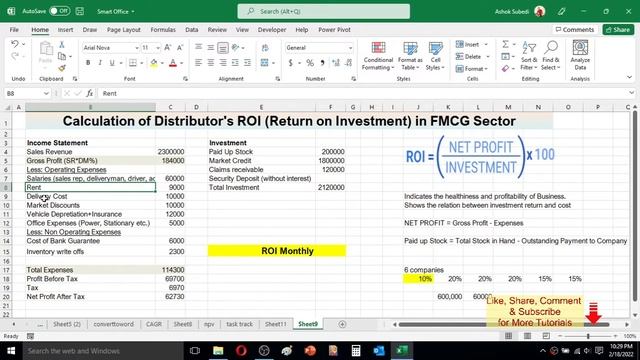Click the Insert Function fx icon
640x360 pixels.
pyautogui.click(x=89, y=93)
